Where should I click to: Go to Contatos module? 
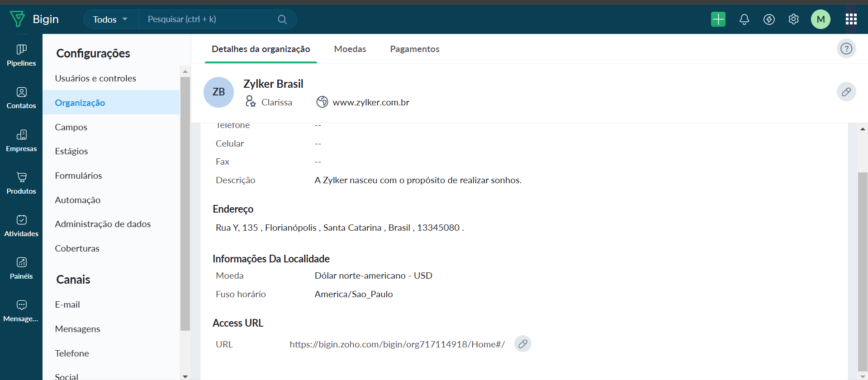click(x=21, y=98)
